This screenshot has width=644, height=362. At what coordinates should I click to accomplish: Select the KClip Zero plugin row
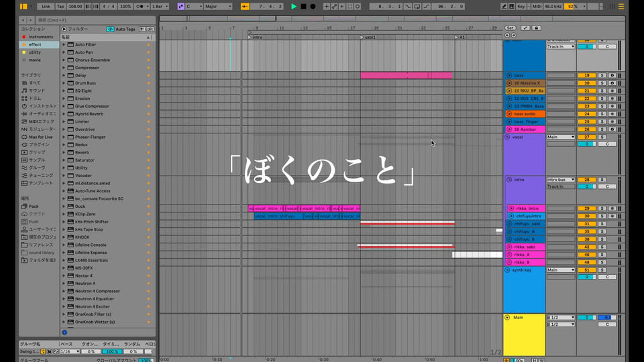[107, 214]
